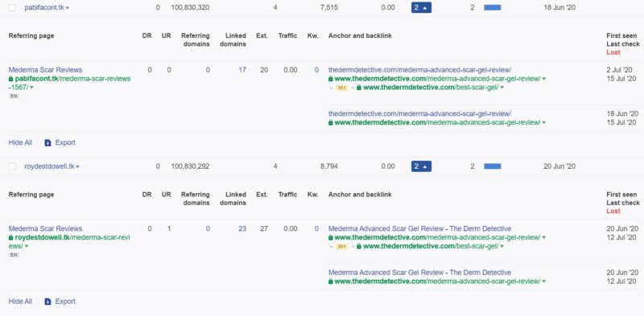Click the 301 redirect badge in roydestdowell.tk section

(x=341, y=247)
